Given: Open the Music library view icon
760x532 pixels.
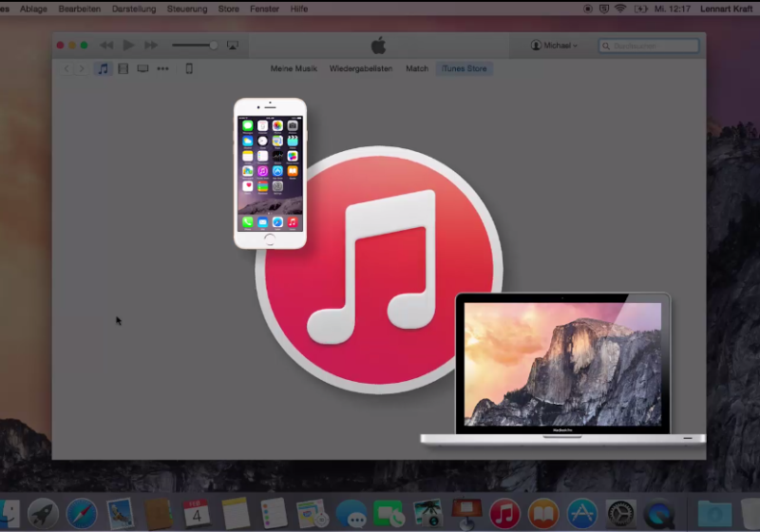Looking at the screenshot, I should point(103,68).
